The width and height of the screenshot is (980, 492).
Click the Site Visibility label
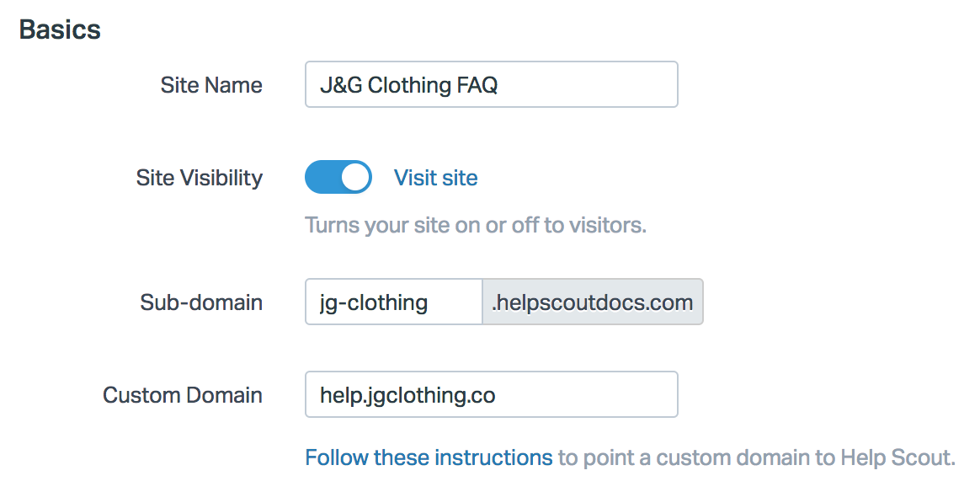[x=200, y=178]
